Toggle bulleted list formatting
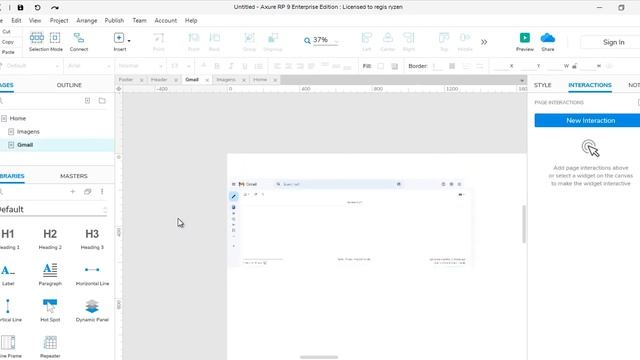This screenshot has width=640, height=360. (x=259, y=66)
